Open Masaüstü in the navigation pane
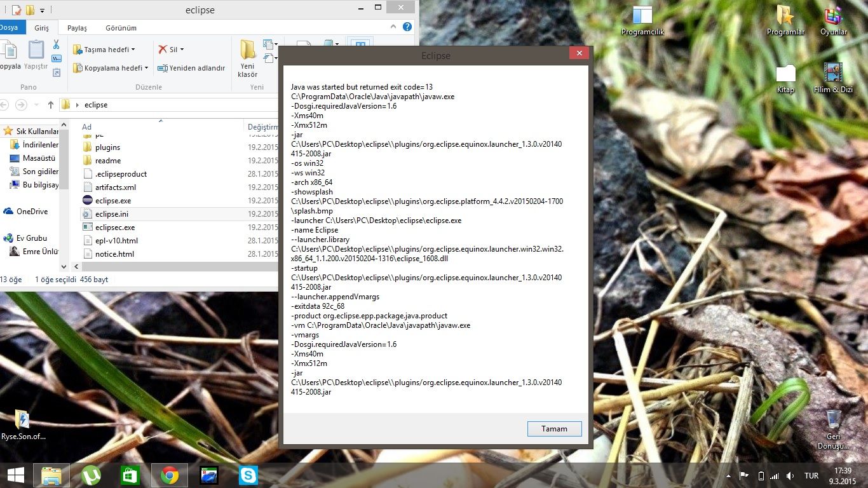868x488 pixels. 33,158
